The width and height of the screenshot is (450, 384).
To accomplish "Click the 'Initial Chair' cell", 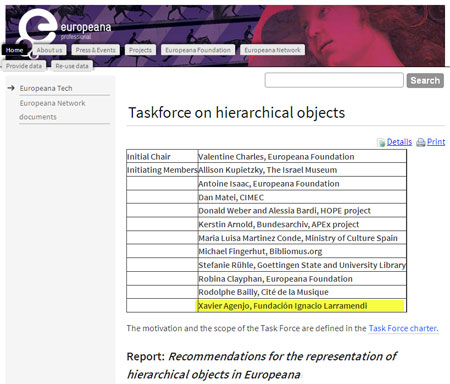I will pyautogui.click(x=162, y=157).
